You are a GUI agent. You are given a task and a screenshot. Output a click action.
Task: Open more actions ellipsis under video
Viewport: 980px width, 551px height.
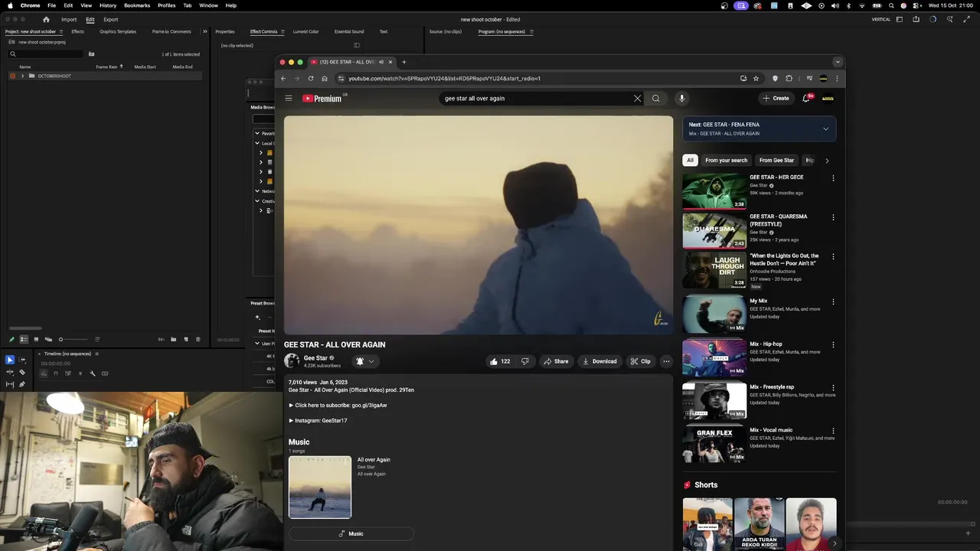pyautogui.click(x=666, y=361)
